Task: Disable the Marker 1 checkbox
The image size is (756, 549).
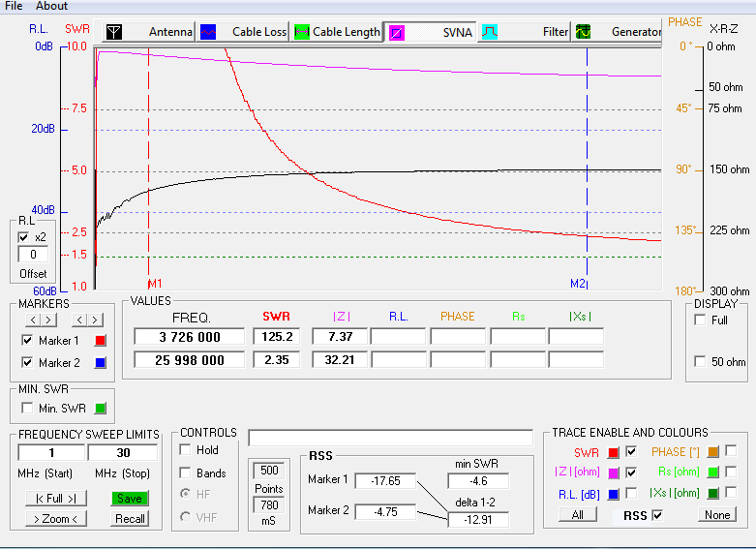Action: pos(27,341)
